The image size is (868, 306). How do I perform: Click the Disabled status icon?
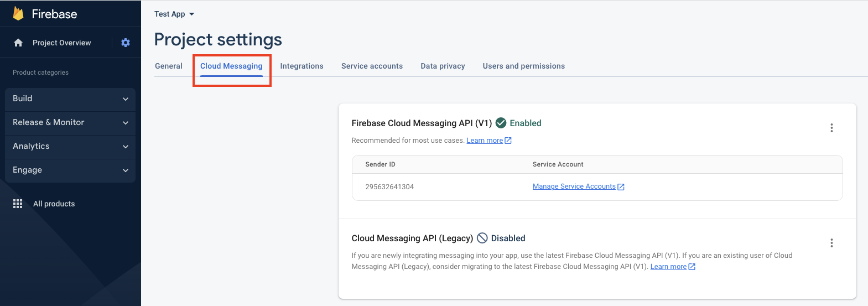coord(482,238)
